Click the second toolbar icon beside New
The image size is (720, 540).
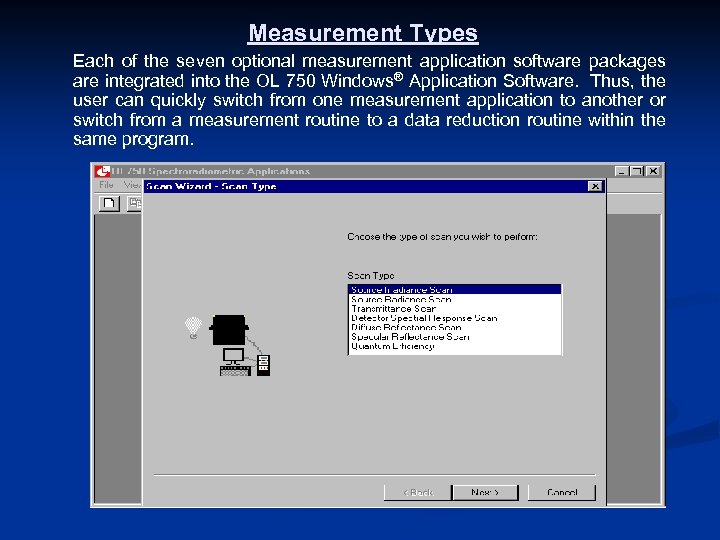(134, 203)
